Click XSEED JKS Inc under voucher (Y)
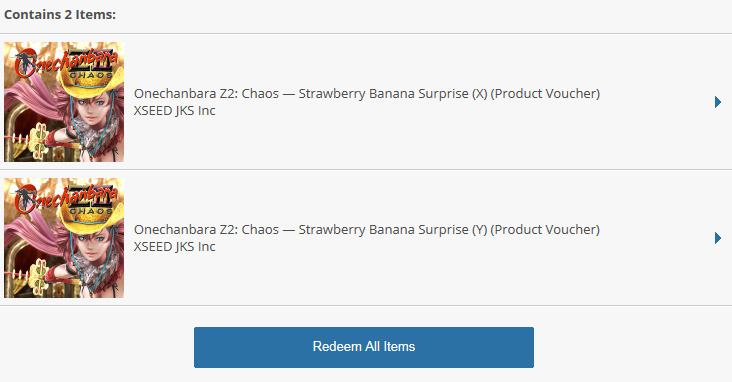The image size is (732, 382). click(175, 247)
